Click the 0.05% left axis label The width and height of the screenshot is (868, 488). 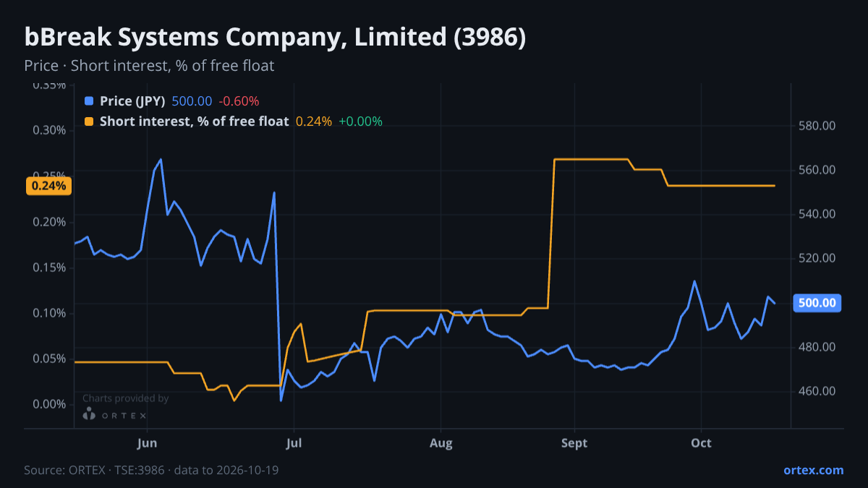tap(49, 358)
